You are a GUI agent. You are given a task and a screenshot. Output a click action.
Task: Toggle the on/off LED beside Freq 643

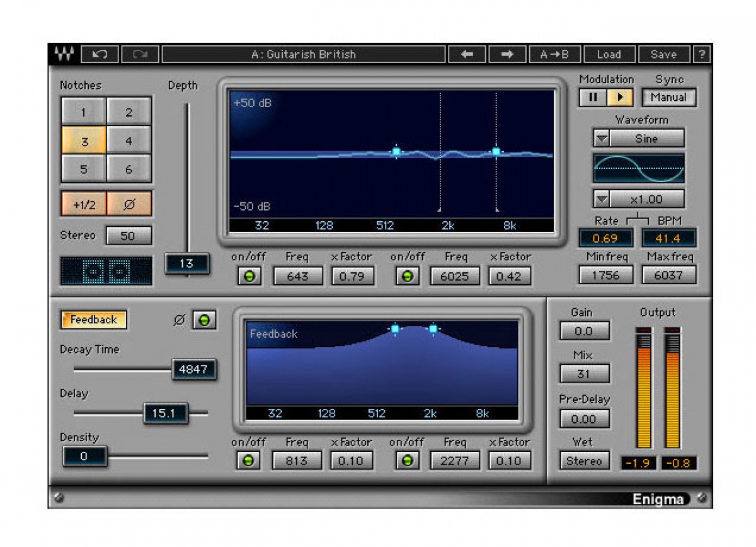tap(249, 276)
